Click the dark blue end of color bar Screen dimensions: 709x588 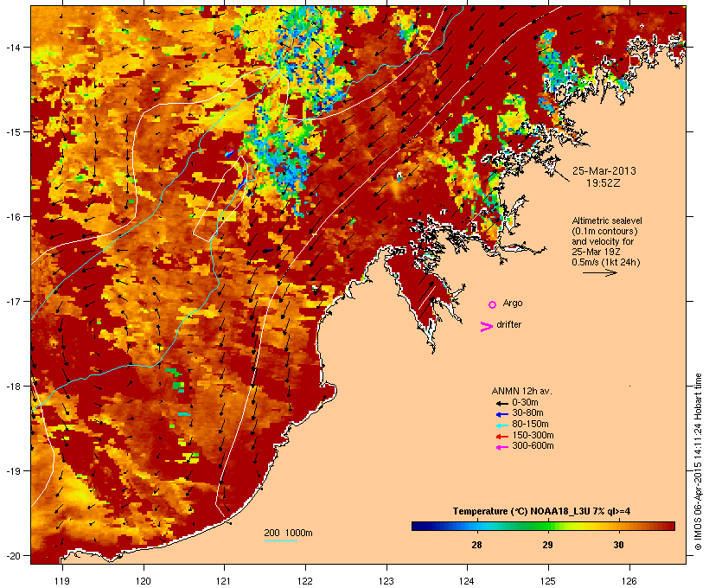pyautogui.click(x=418, y=526)
